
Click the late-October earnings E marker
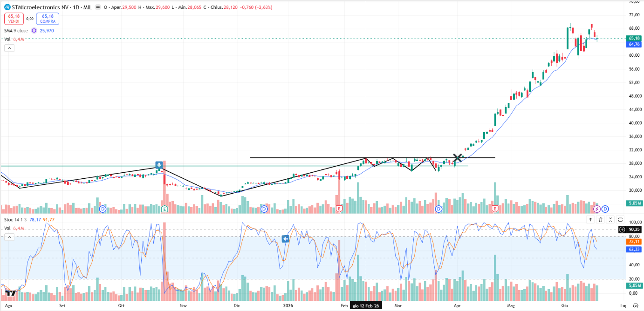164,210
